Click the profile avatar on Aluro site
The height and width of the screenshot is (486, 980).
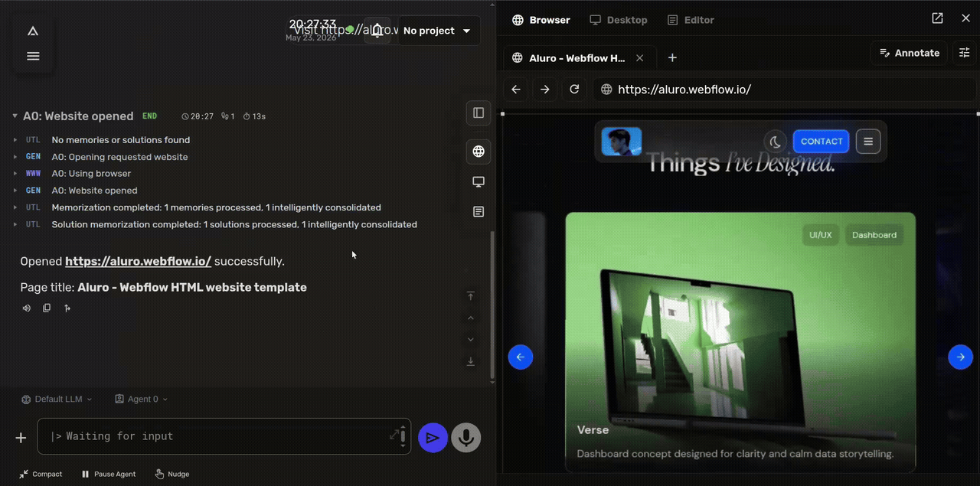coord(622,142)
